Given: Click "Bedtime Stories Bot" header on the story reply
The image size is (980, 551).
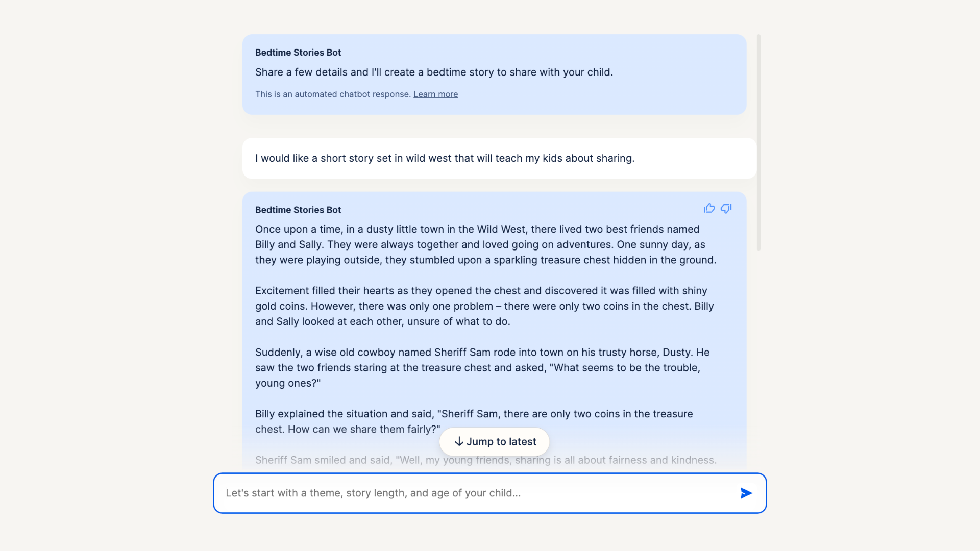Looking at the screenshot, I should point(298,210).
